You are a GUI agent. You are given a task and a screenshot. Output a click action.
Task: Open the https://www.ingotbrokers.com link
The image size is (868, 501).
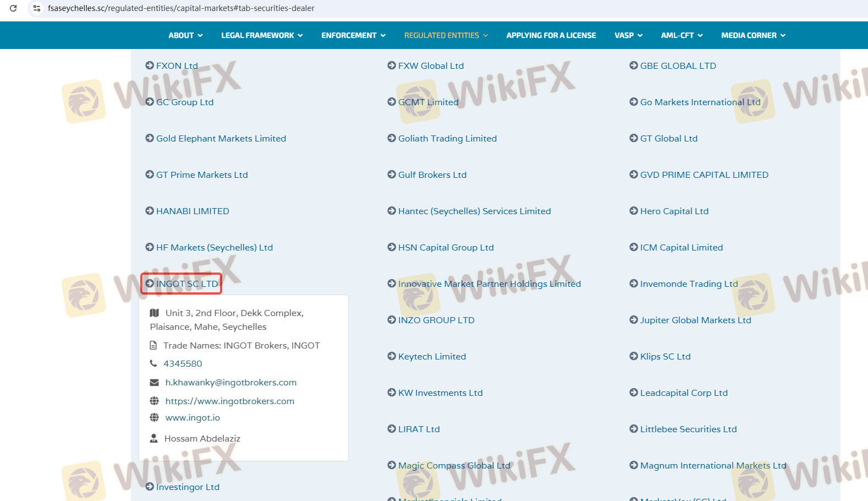[229, 401]
